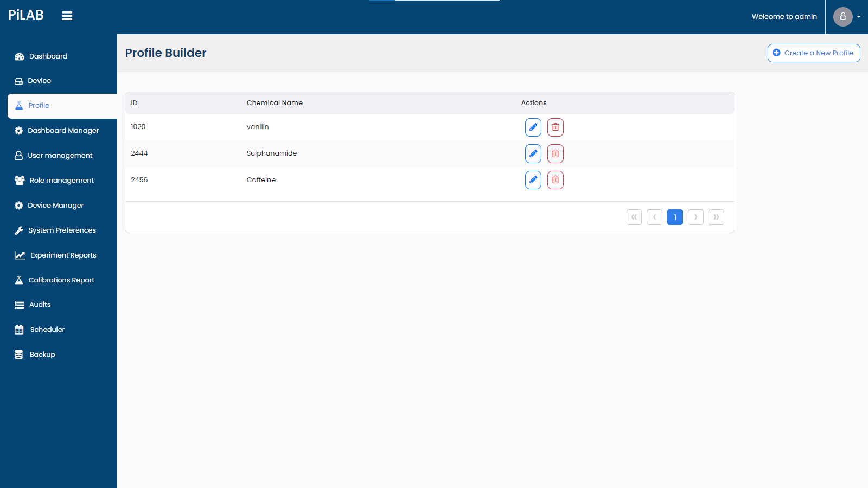The height and width of the screenshot is (488, 868).
Task: Toggle the hamburger sidebar menu
Action: click(67, 16)
